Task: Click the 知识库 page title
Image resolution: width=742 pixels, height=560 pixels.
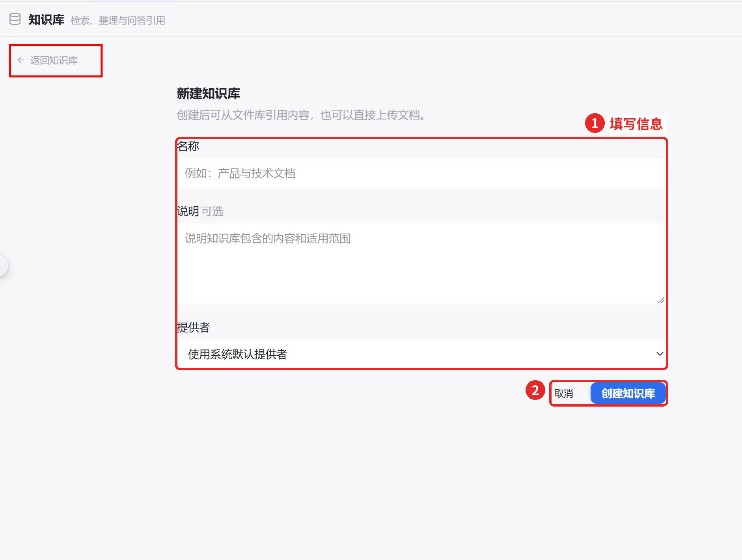Action: pyautogui.click(x=46, y=19)
